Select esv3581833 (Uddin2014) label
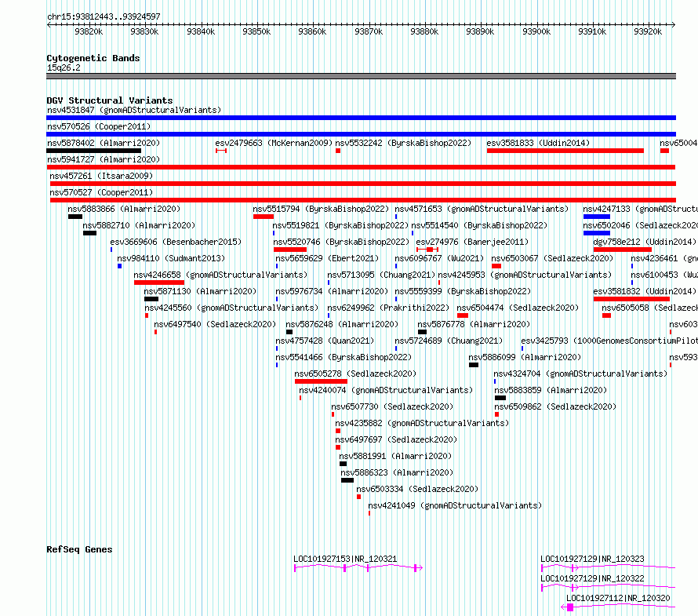The height and width of the screenshot is (616, 698). tap(538, 143)
